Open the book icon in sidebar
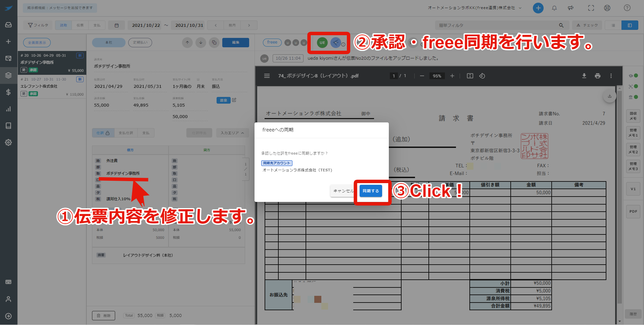Image resolution: width=644 pixels, height=325 pixels. (8, 126)
